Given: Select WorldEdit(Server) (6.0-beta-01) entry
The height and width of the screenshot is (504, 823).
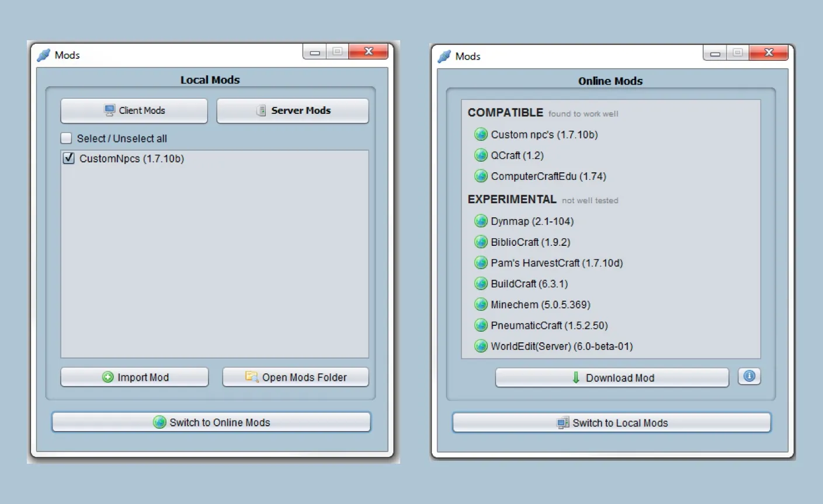Looking at the screenshot, I should click(x=561, y=346).
